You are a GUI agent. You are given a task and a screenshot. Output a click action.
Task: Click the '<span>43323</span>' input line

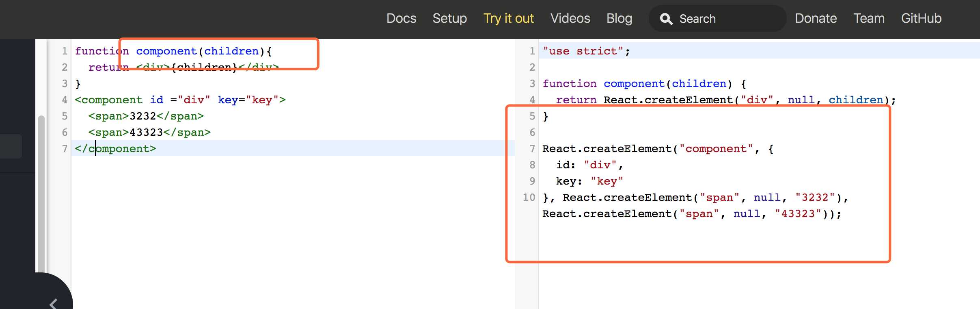click(x=149, y=132)
